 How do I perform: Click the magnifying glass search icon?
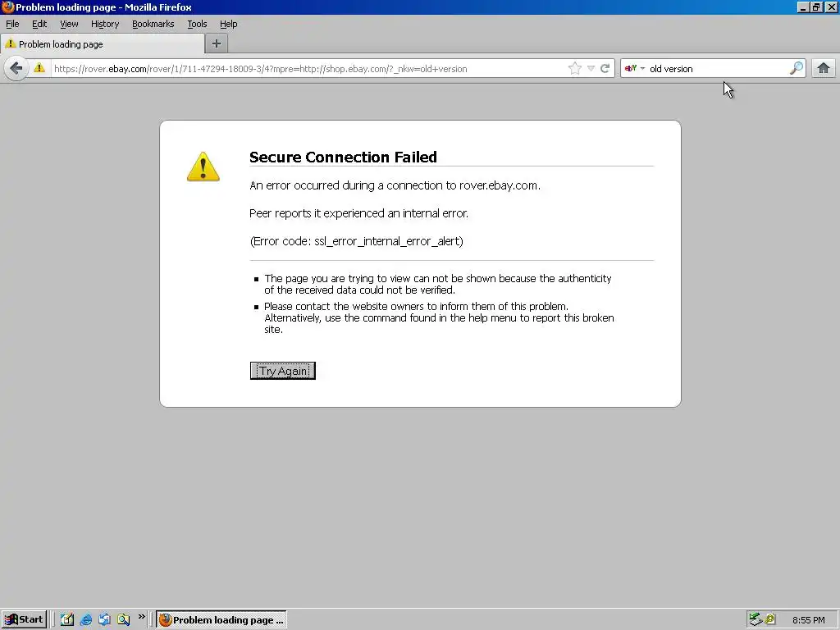coord(797,68)
